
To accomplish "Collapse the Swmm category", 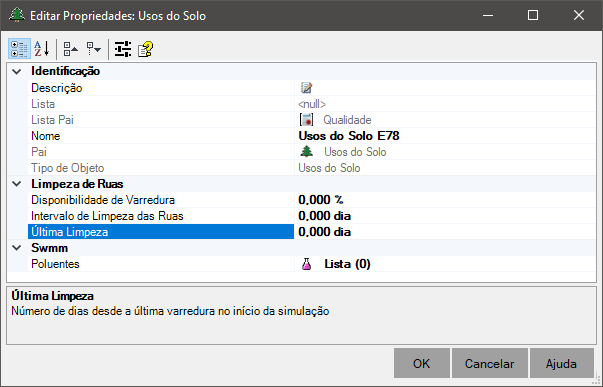I will point(17,248).
